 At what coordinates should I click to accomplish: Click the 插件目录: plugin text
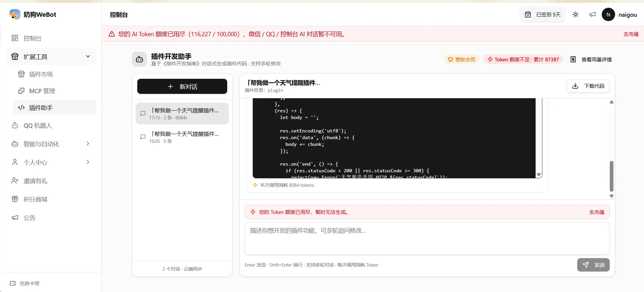pos(264,90)
